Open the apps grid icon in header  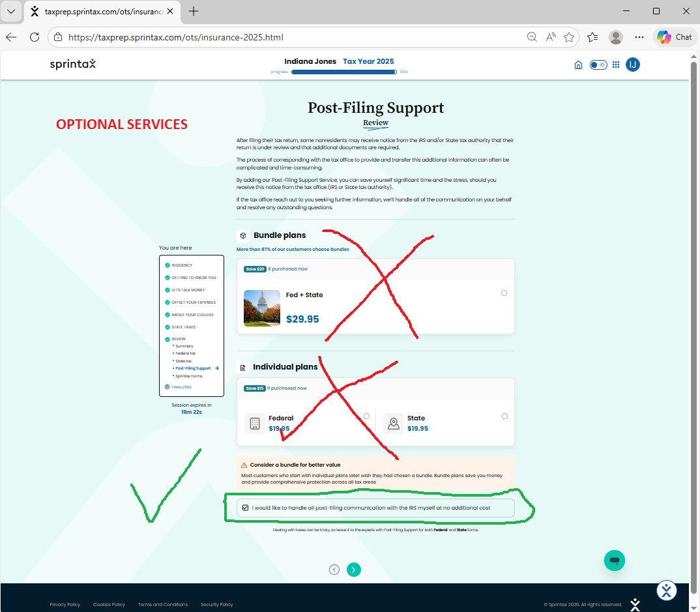616,65
